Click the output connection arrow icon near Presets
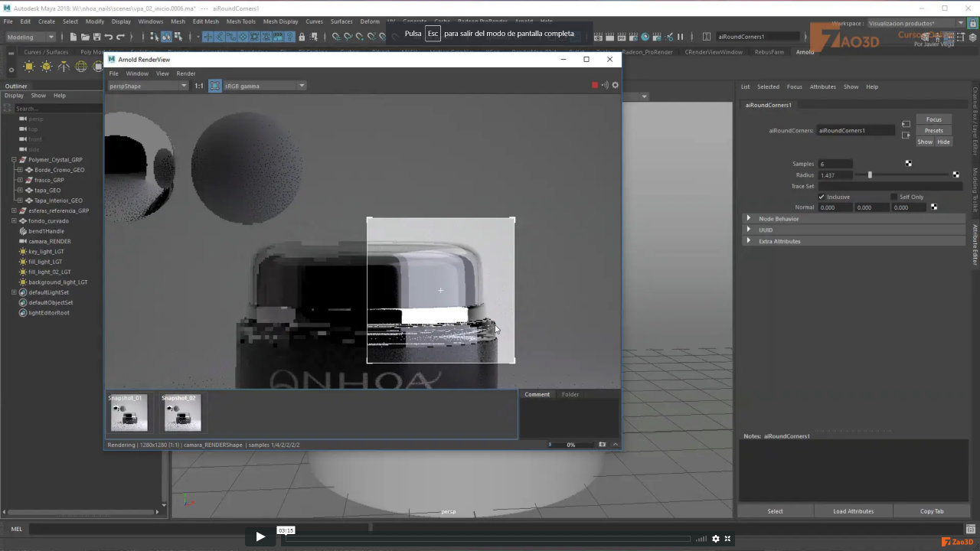The image size is (980, 551). 906,135
